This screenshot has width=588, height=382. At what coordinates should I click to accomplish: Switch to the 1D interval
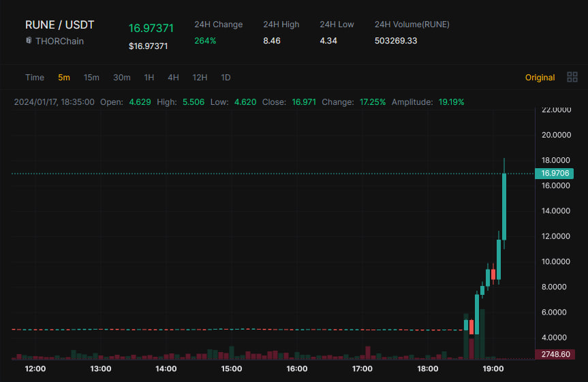point(226,78)
